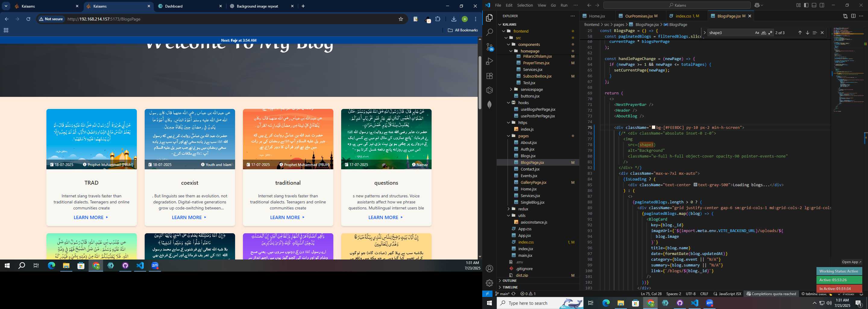Toggle the bottom Panel layout button

(x=814, y=5)
